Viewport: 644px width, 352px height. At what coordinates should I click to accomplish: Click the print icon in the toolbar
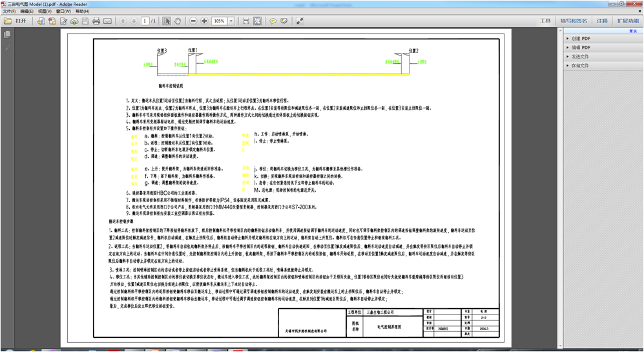click(x=96, y=21)
